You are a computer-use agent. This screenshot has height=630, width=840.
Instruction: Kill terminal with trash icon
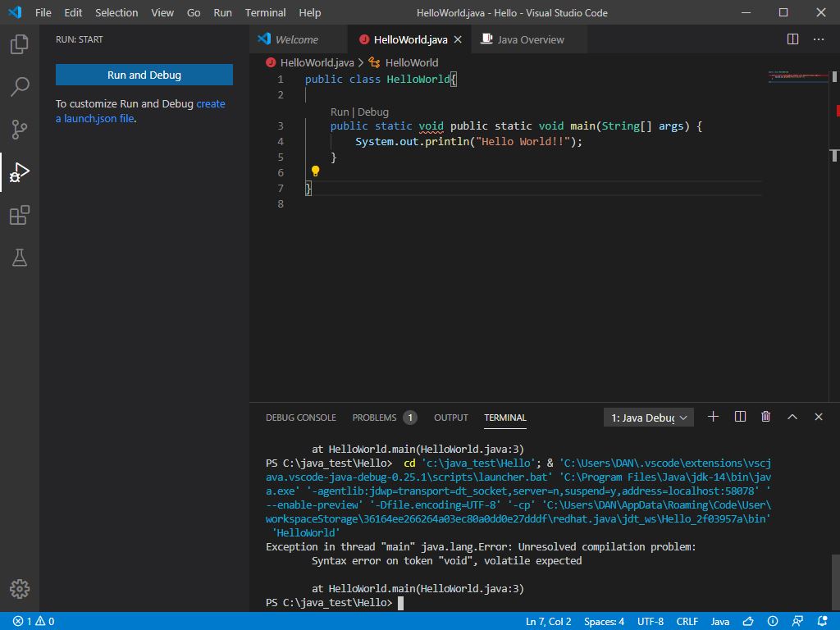(x=765, y=417)
